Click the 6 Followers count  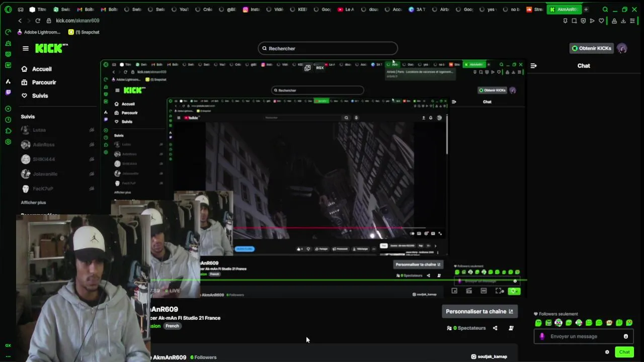[203, 357]
